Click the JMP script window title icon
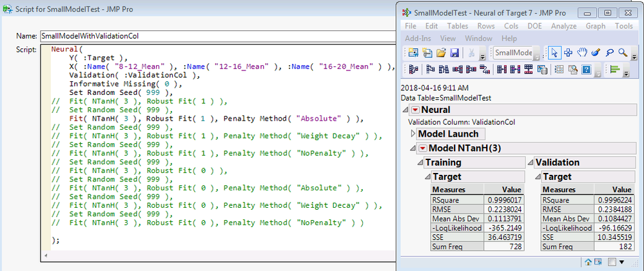This screenshot has width=644, height=271. [x=7, y=8]
